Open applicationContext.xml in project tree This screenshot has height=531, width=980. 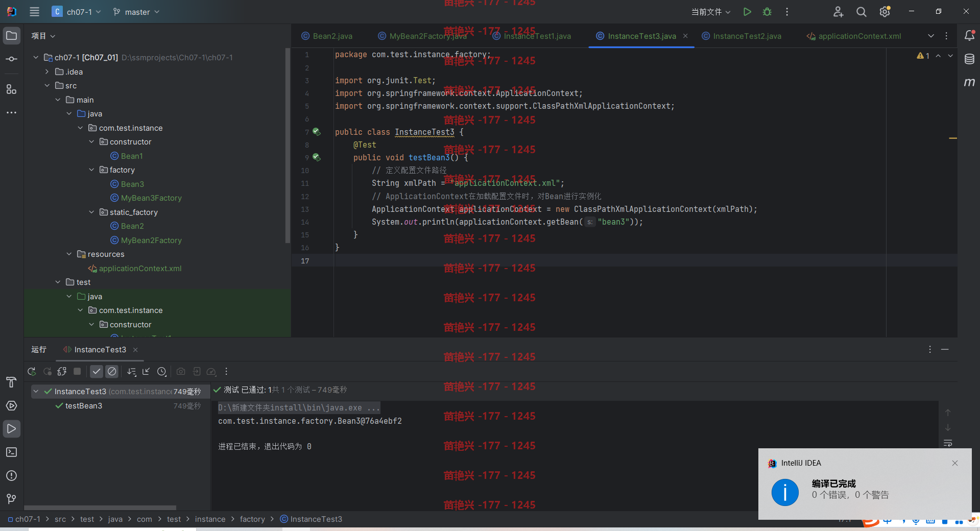point(135,269)
